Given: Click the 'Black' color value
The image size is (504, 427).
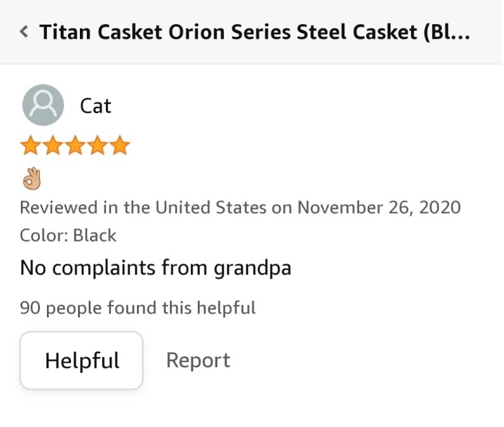Looking at the screenshot, I should coord(95,236).
